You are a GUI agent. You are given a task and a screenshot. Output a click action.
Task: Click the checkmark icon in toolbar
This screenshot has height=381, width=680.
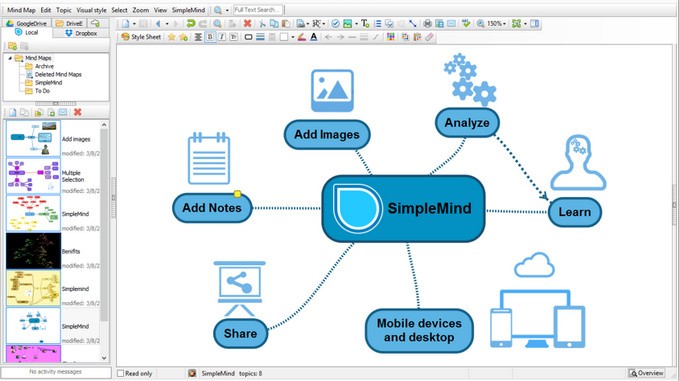335,23
